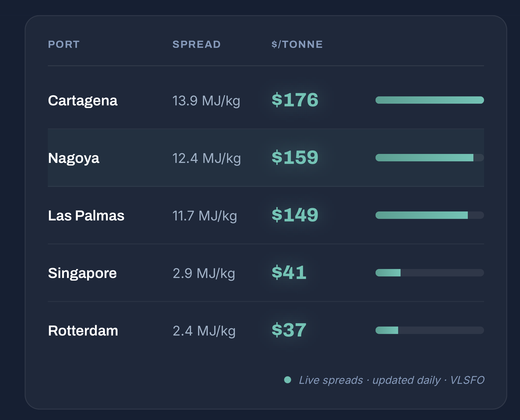Click the Las Palmas price bar

pyautogui.click(x=430, y=215)
